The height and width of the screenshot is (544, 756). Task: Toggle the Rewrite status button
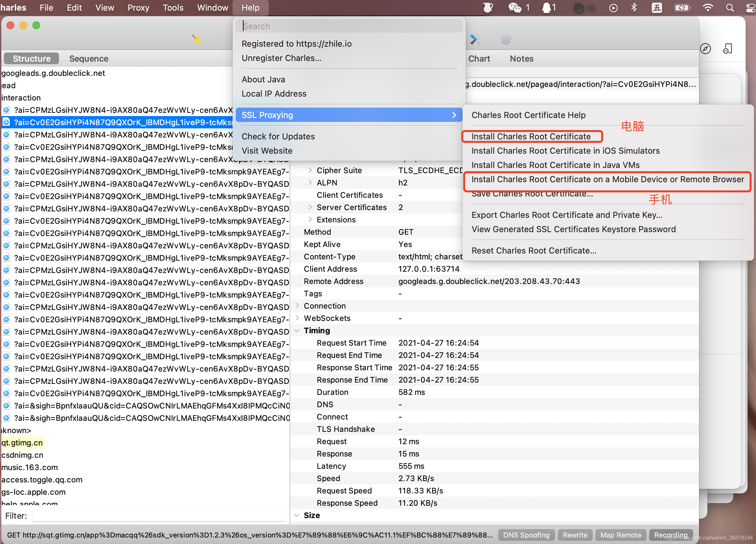tap(575, 535)
